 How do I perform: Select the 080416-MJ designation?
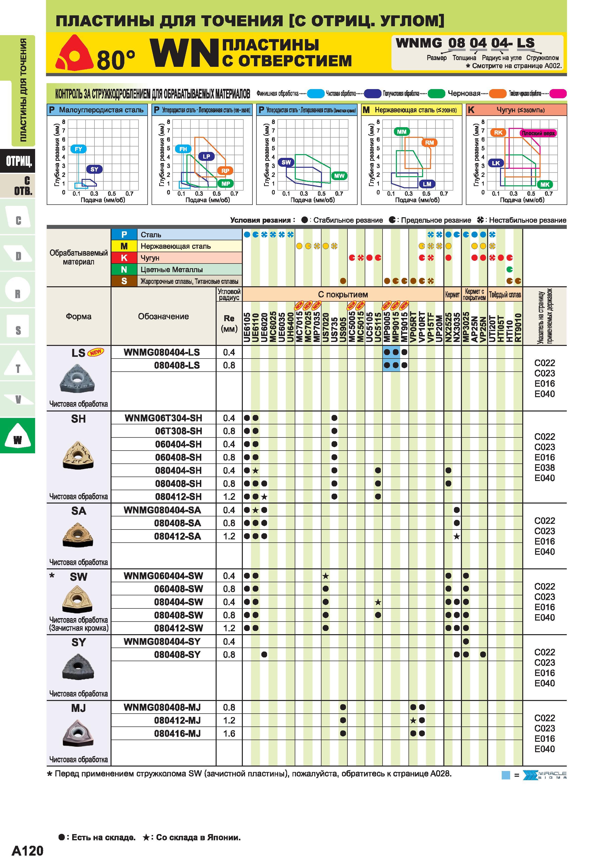pyautogui.click(x=177, y=734)
